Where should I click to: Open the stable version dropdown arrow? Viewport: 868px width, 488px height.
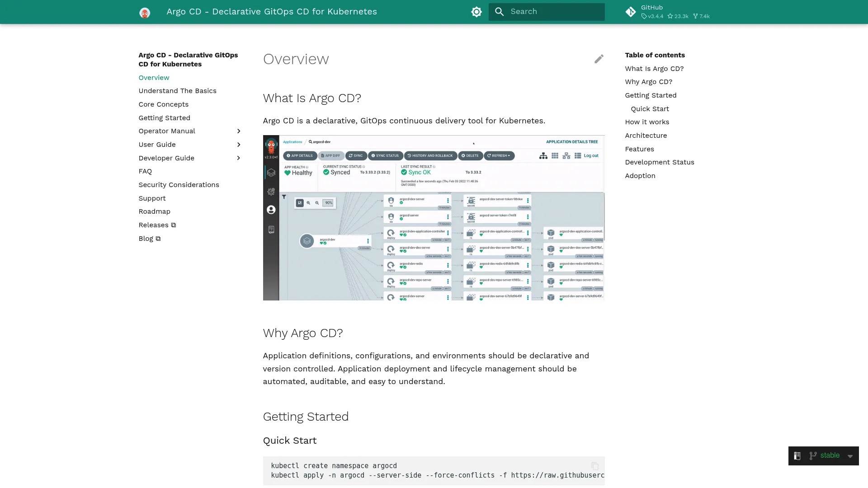coord(850,456)
